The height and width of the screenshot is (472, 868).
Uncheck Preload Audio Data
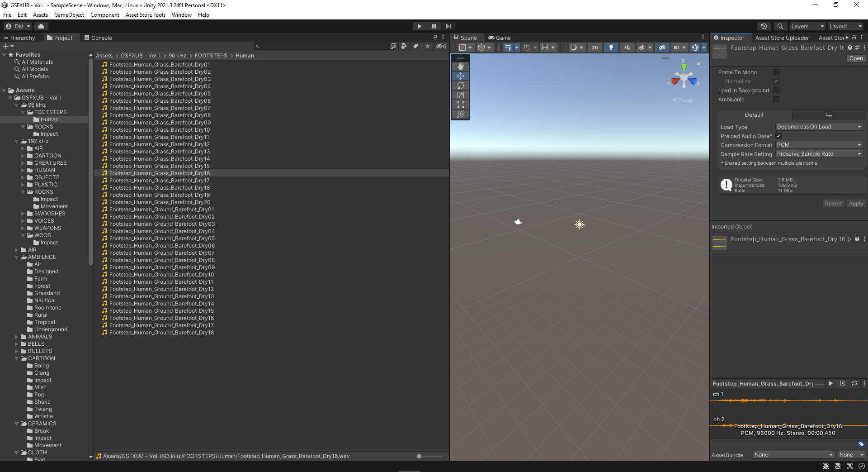pos(778,136)
